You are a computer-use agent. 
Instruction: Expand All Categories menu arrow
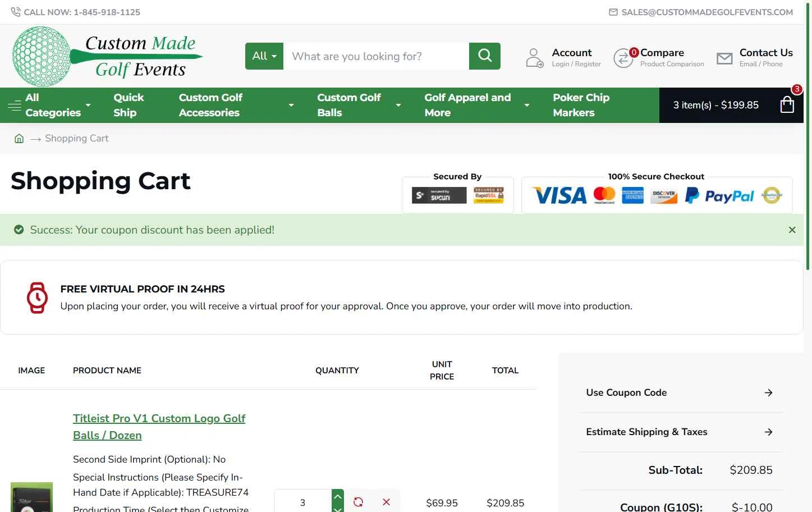click(88, 105)
